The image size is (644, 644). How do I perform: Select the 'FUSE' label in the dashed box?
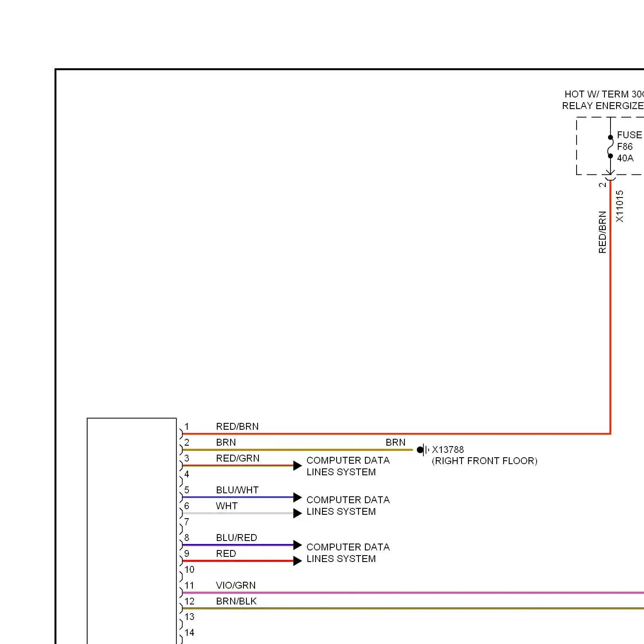pos(629,135)
